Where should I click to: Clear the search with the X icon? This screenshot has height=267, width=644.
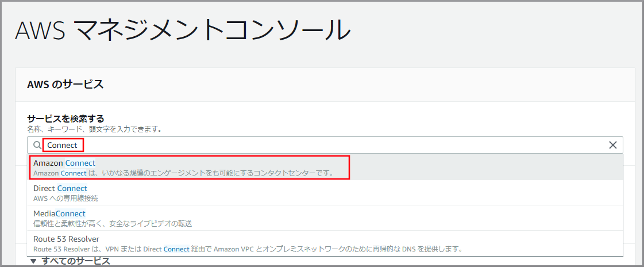(613, 145)
